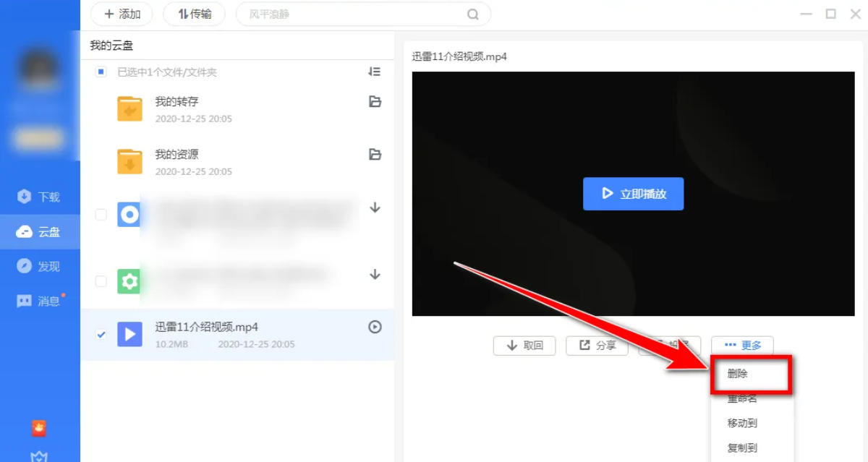
Task: Click the play circle icon on 迅雷11介绍视频.mp4 row
Action: [374, 327]
